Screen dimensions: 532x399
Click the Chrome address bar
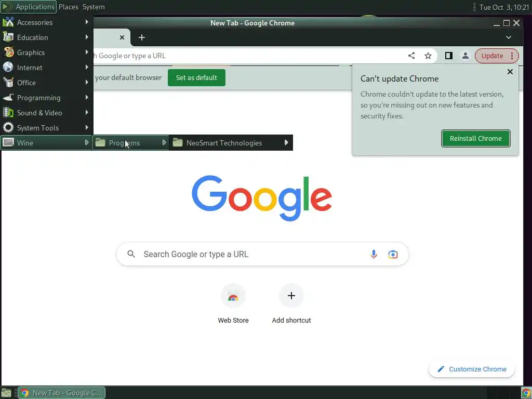(x=248, y=56)
